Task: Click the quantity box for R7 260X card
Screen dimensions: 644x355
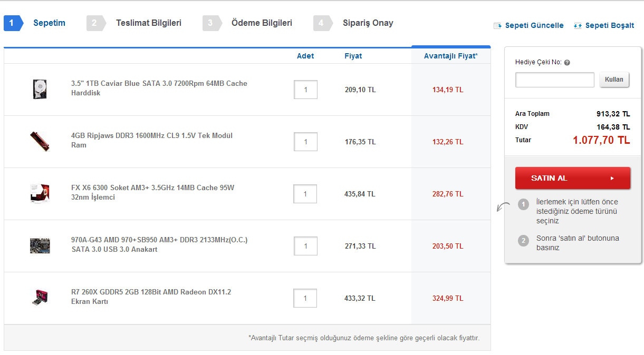Action: pos(305,298)
